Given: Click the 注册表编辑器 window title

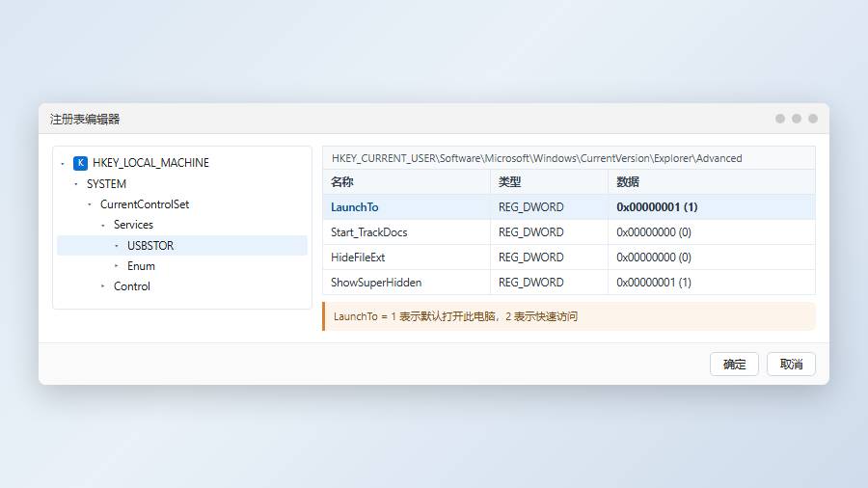Looking at the screenshot, I should 85,119.
